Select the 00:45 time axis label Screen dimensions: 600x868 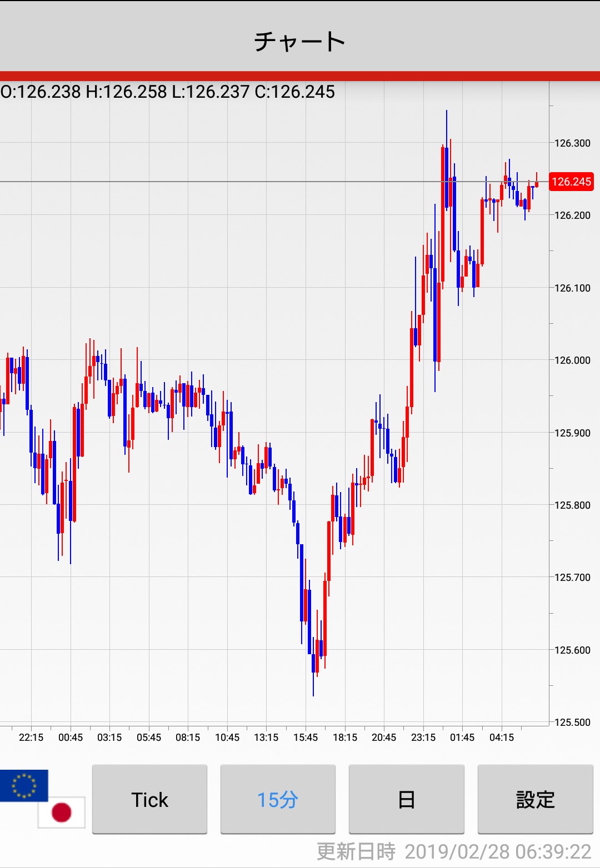[71, 737]
